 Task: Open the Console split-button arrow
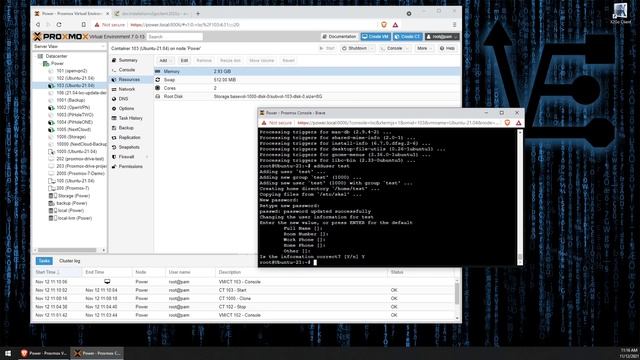(x=407, y=49)
